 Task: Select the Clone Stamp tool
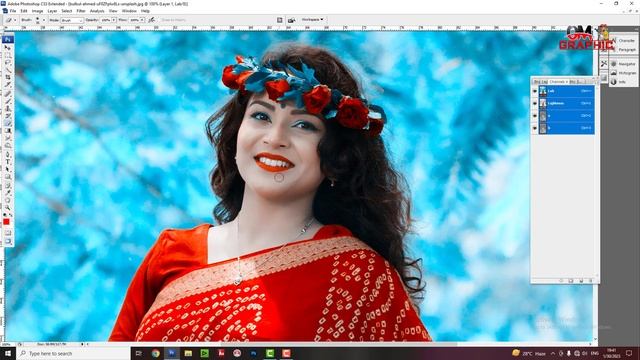click(x=7, y=109)
